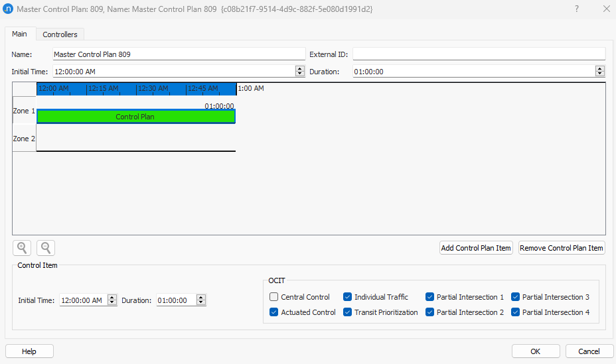Confirm with the OK button
Image resolution: width=616 pixels, height=364 pixels.
536,351
